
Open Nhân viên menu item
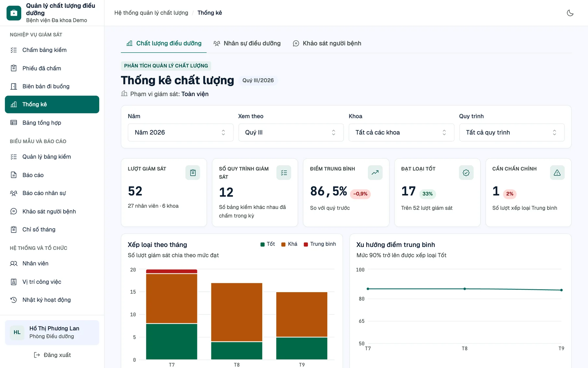tap(52, 263)
